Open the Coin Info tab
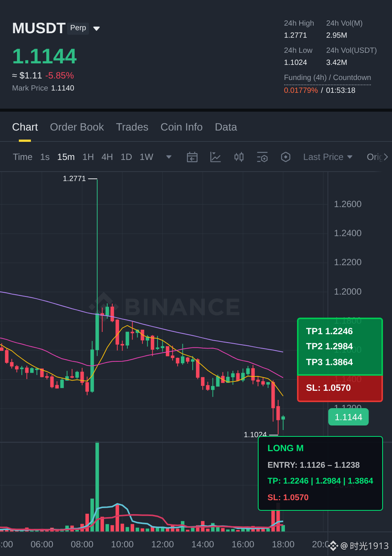Image resolution: width=392 pixels, height=556 pixels. pos(182,127)
